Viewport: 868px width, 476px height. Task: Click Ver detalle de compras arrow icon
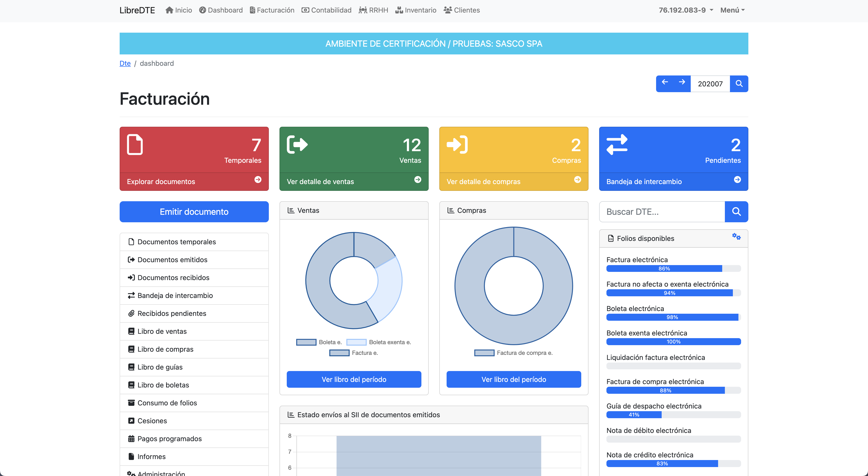tap(578, 180)
